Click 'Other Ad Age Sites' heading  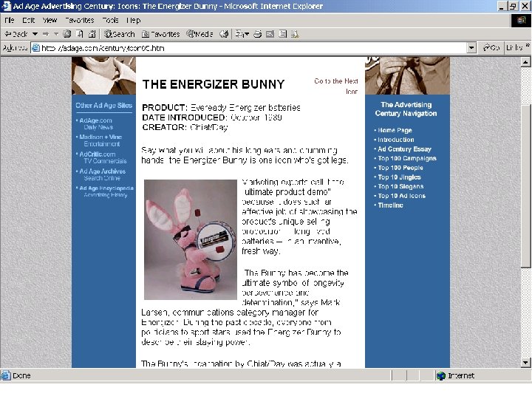click(x=104, y=106)
